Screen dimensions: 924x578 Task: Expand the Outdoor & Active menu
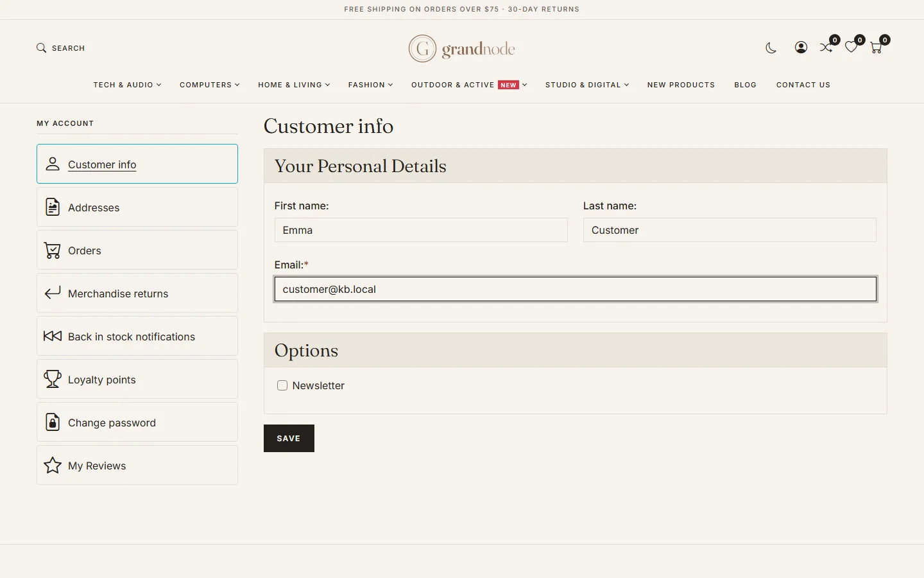click(x=469, y=85)
